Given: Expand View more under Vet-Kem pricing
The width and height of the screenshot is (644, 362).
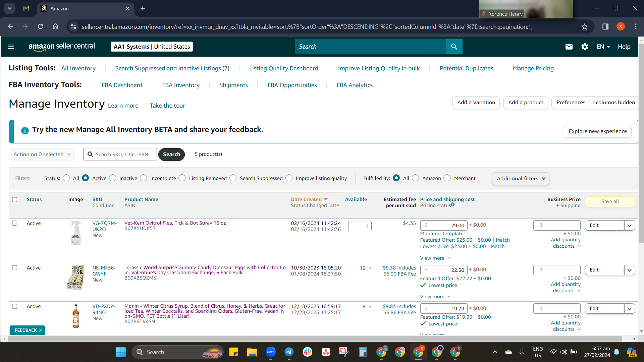Looking at the screenshot, I should pos(435,258).
